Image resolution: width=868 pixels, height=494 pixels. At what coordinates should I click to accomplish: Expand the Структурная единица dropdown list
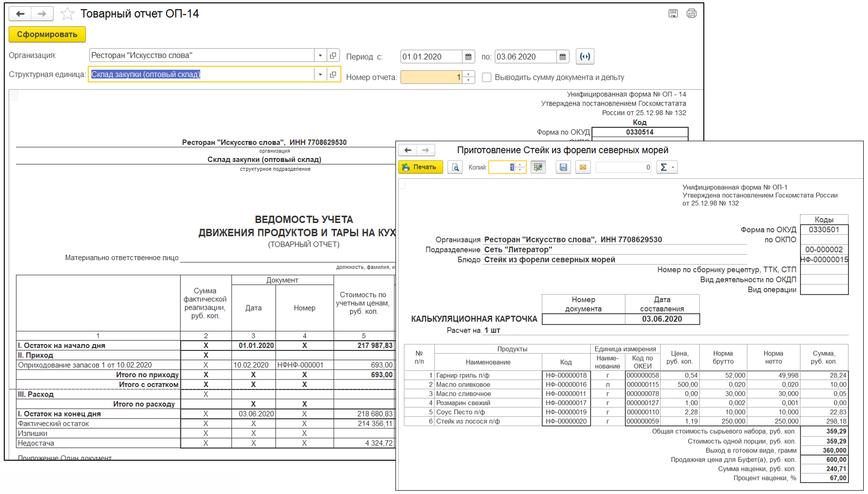[320, 75]
